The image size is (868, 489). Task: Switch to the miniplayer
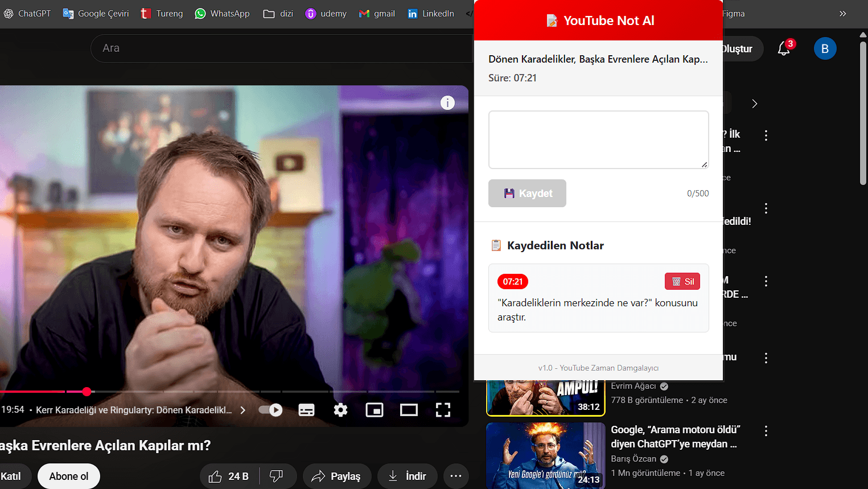[x=374, y=410]
